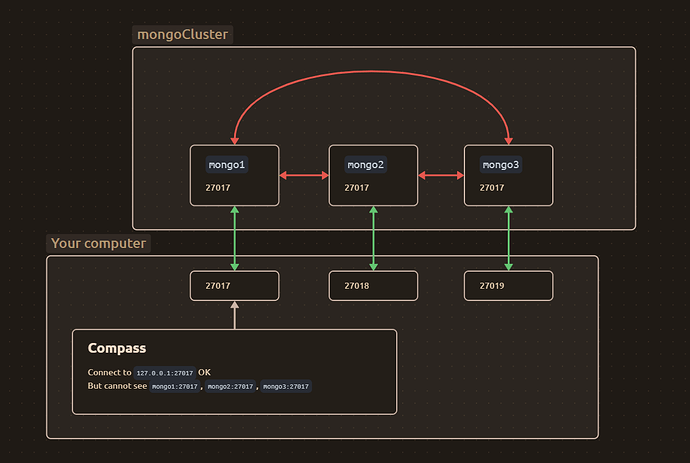Viewport: 690px width, 463px height.
Task: Select the green arrow from mongo3 to 27019
Action: tap(508, 238)
